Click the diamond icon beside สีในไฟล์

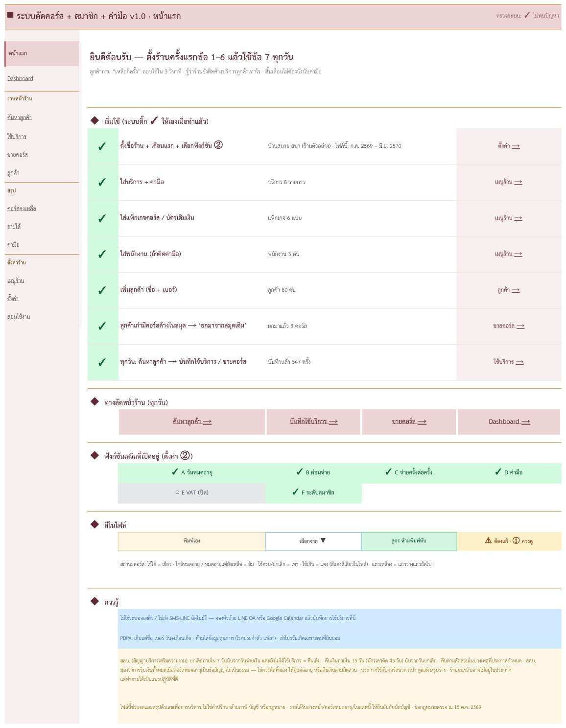95,524
